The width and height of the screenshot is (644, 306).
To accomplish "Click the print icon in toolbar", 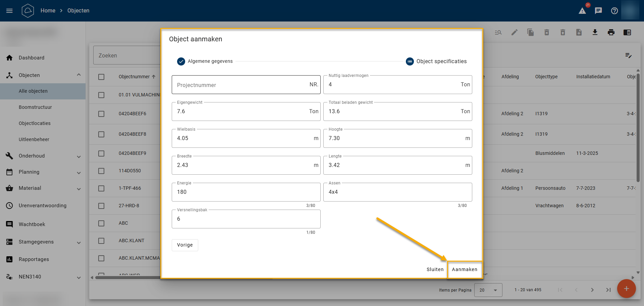I will pyautogui.click(x=611, y=32).
